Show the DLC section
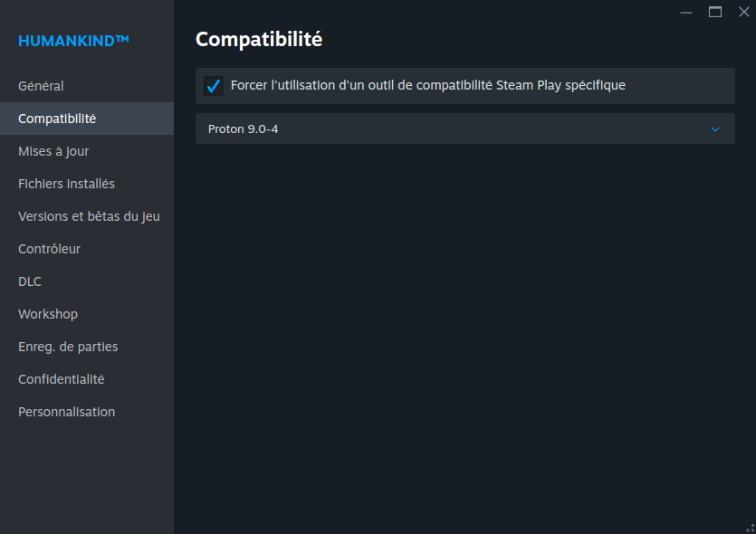Screen dimensions: 756x534 coord(87,281)
